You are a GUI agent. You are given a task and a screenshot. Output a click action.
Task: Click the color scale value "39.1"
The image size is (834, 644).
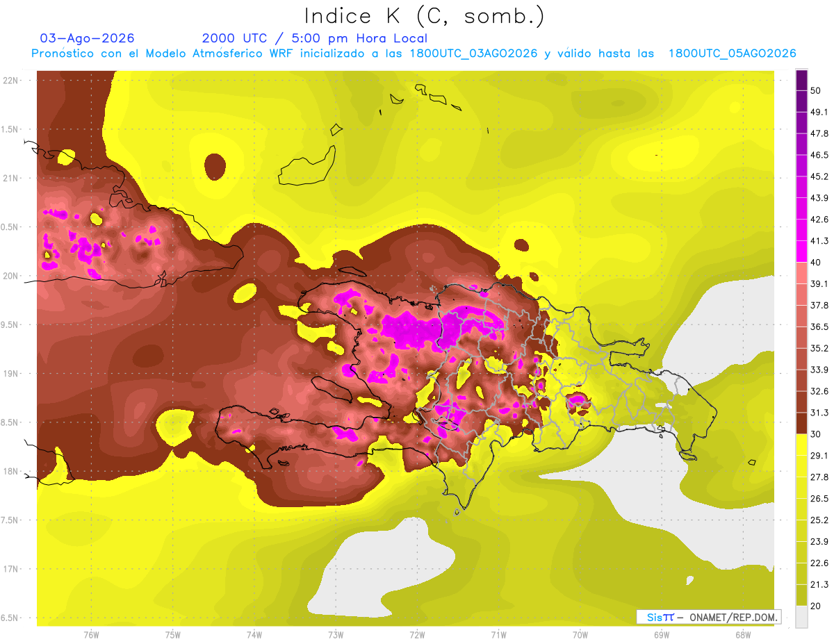[819, 283]
